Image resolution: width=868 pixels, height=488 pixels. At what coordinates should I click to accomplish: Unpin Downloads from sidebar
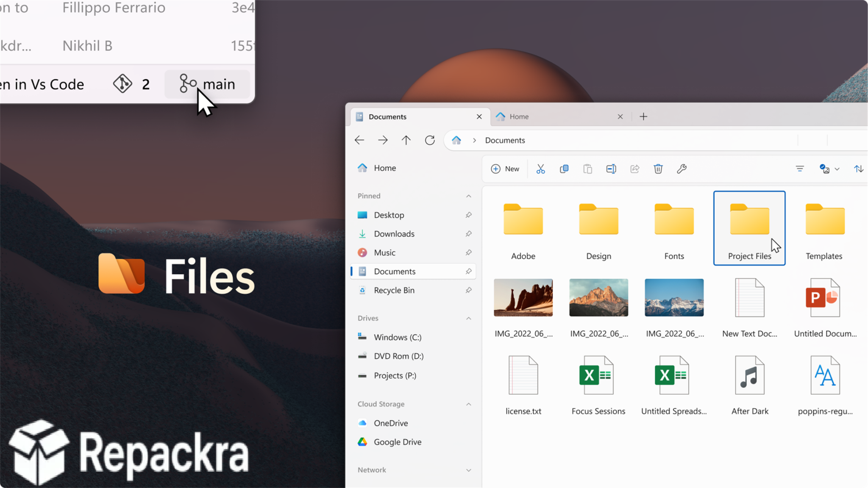tap(468, 234)
